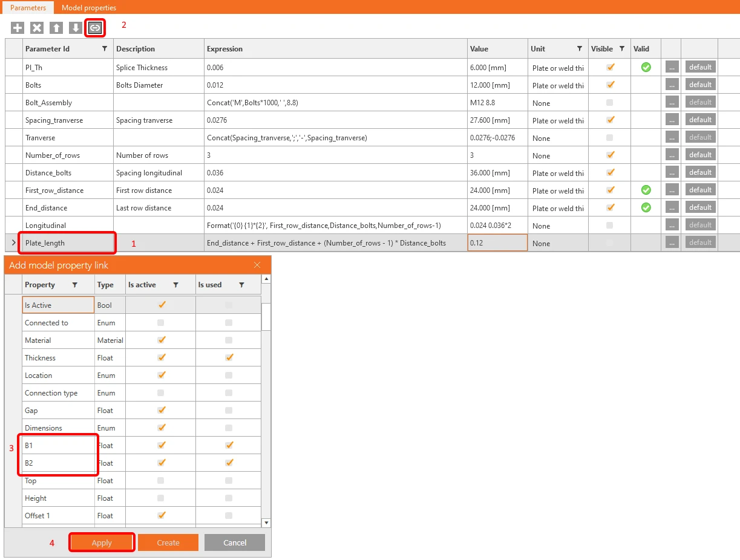The width and height of the screenshot is (740, 560).
Task: Select the Plate_length parameter id cell
Action: [68, 243]
